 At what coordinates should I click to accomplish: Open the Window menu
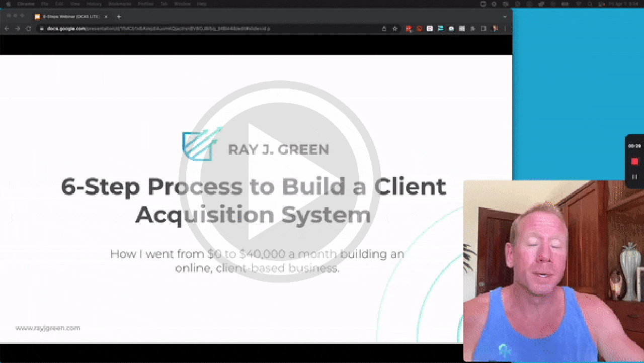click(182, 4)
